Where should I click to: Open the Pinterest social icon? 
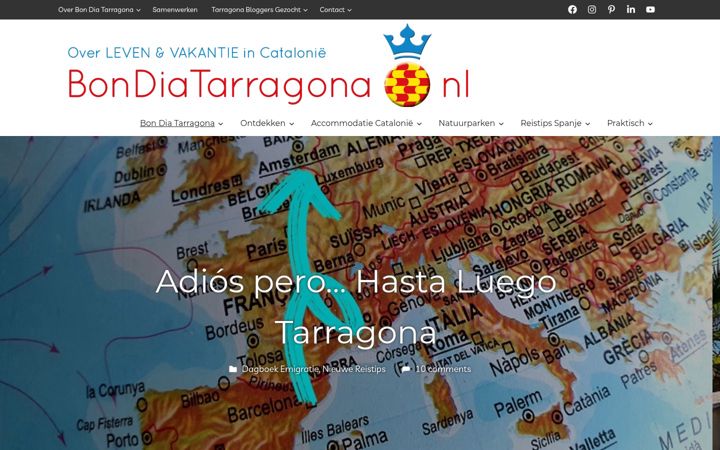tap(611, 10)
